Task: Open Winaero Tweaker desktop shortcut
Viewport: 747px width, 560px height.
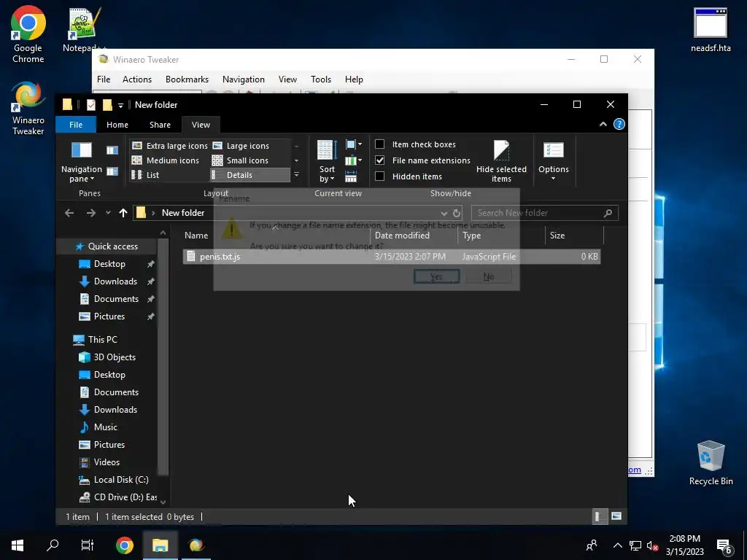Action: (x=28, y=109)
